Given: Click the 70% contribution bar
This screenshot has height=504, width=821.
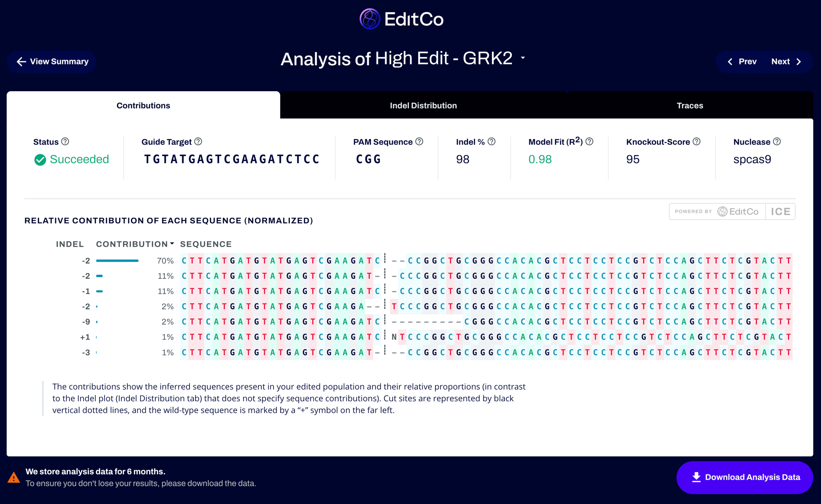Looking at the screenshot, I should 117,261.
